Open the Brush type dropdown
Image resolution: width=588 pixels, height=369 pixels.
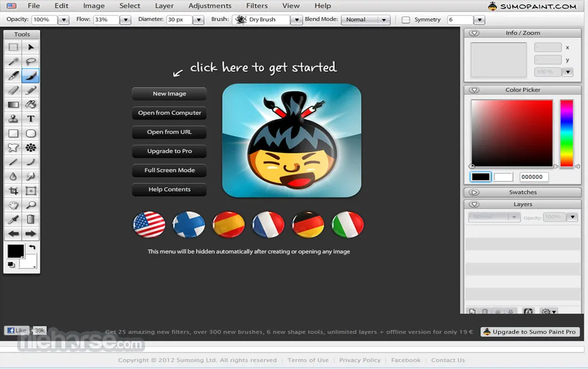click(x=296, y=20)
